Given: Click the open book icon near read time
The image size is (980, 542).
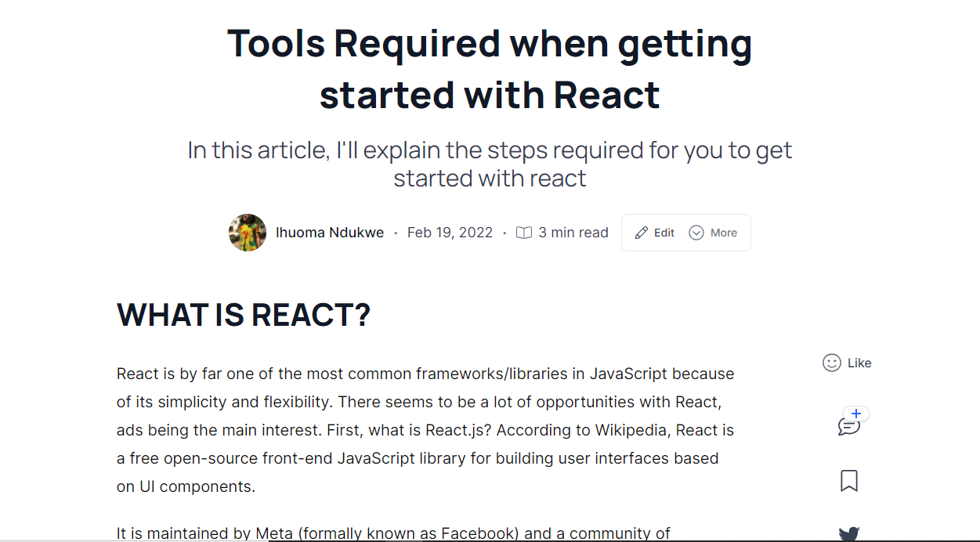Looking at the screenshot, I should coord(524,233).
